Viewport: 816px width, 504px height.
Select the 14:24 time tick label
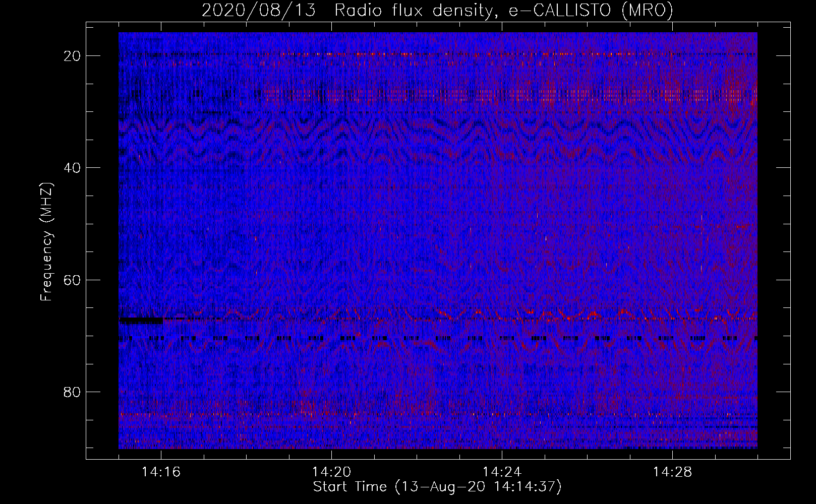coord(502,472)
